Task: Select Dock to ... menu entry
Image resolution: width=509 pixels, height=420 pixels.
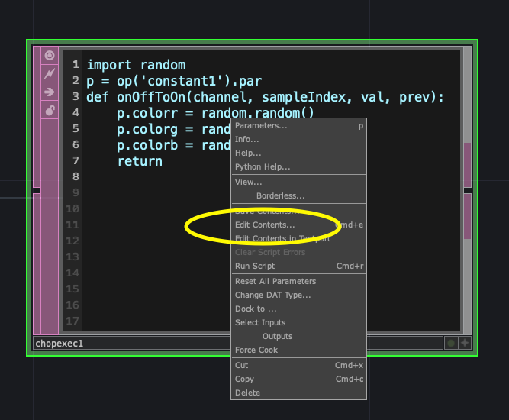Action: [x=298, y=309]
